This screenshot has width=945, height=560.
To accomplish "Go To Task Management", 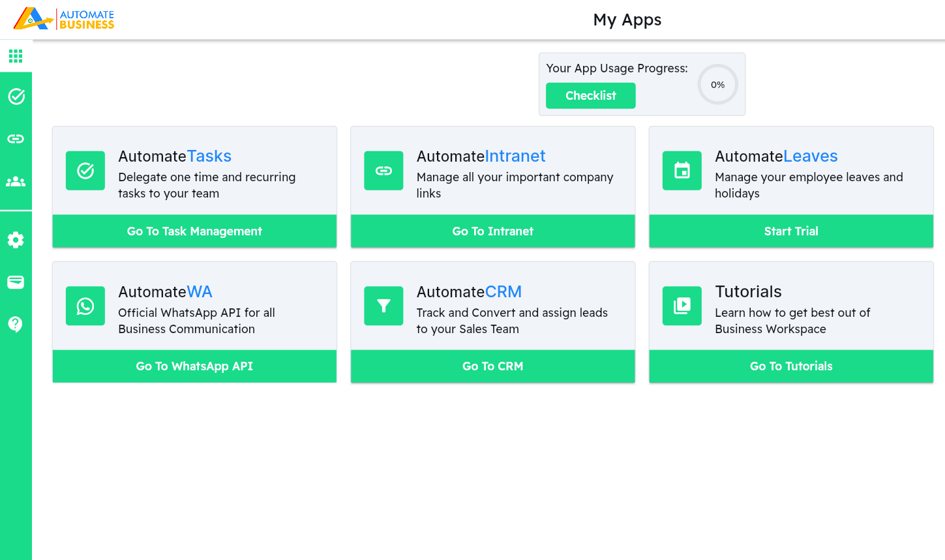I will tap(194, 231).
